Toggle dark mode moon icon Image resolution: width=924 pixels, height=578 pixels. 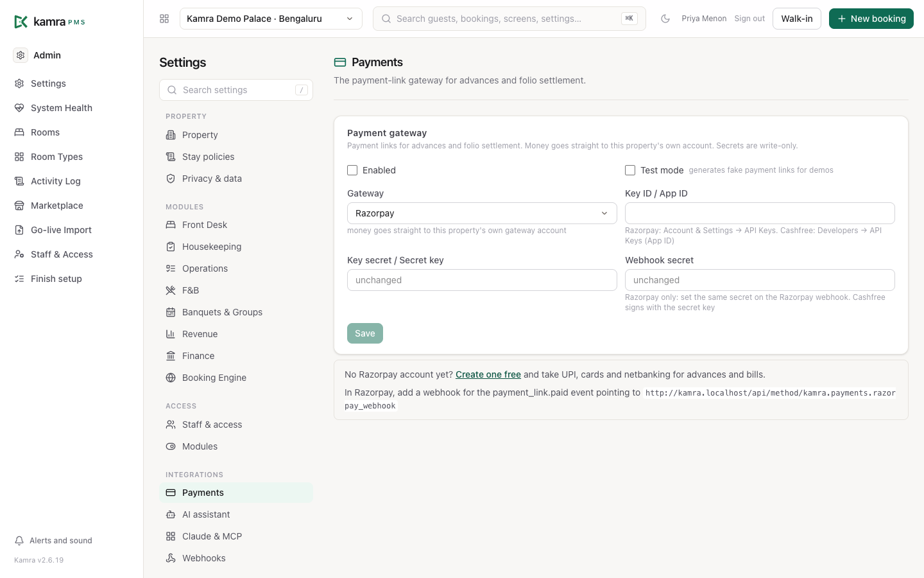point(665,19)
